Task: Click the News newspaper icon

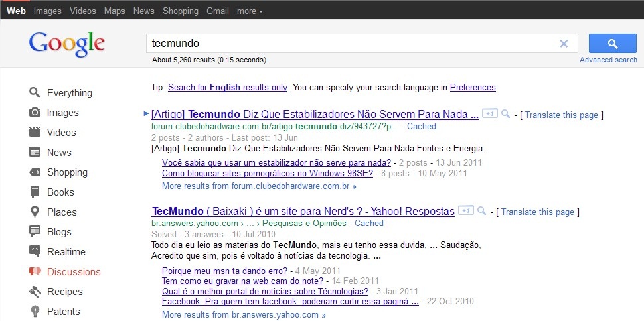Action: [x=35, y=152]
